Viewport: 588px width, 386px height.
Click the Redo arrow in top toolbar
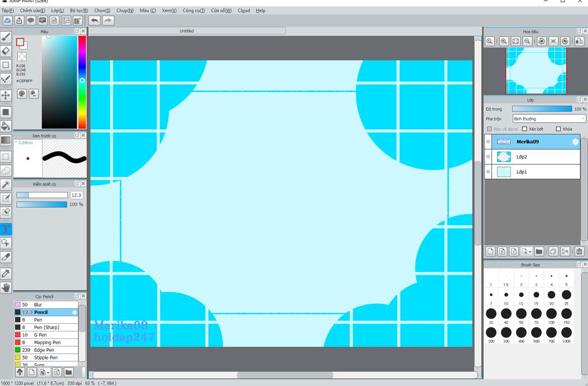108,21
